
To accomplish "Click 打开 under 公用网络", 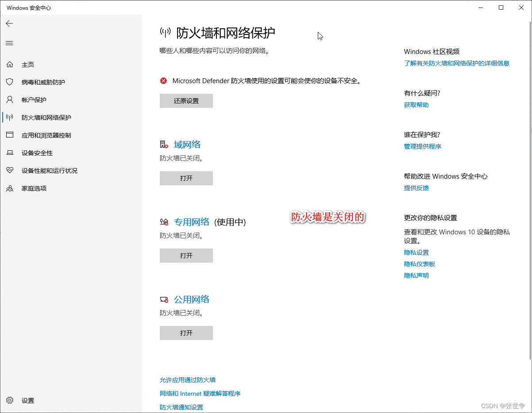I will (186, 333).
